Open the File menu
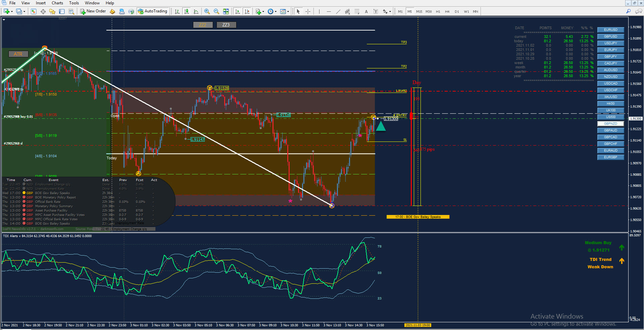This screenshot has width=644, height=330. click(x=12, y=3)
